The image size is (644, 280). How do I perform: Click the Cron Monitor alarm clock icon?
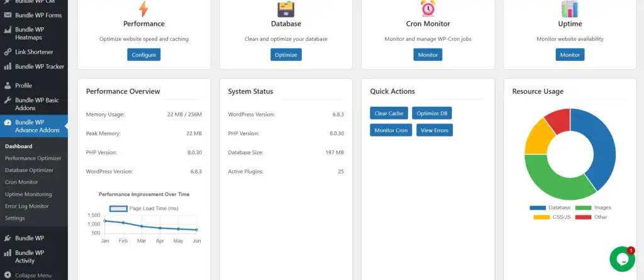[428, 8]
